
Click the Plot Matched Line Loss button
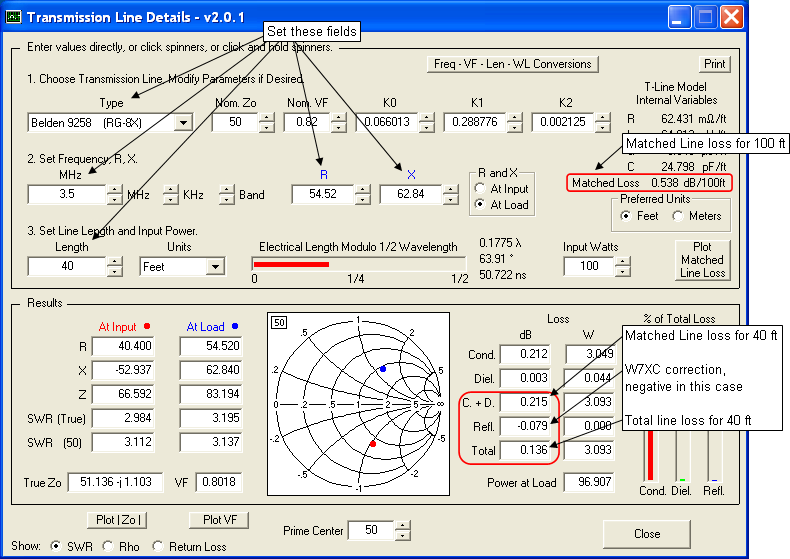coord(701,259)
